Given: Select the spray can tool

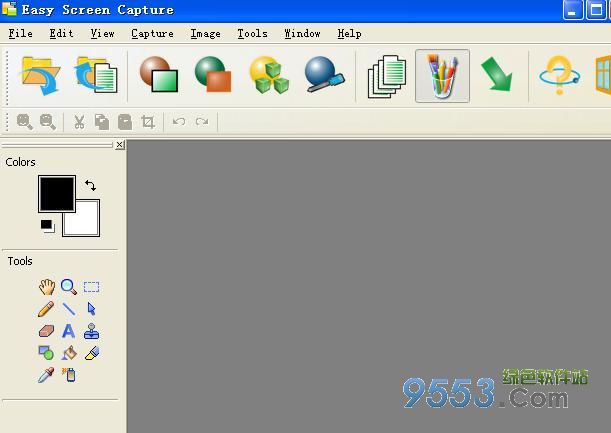Looking at the screenshot, I should (x=69, y=375).
